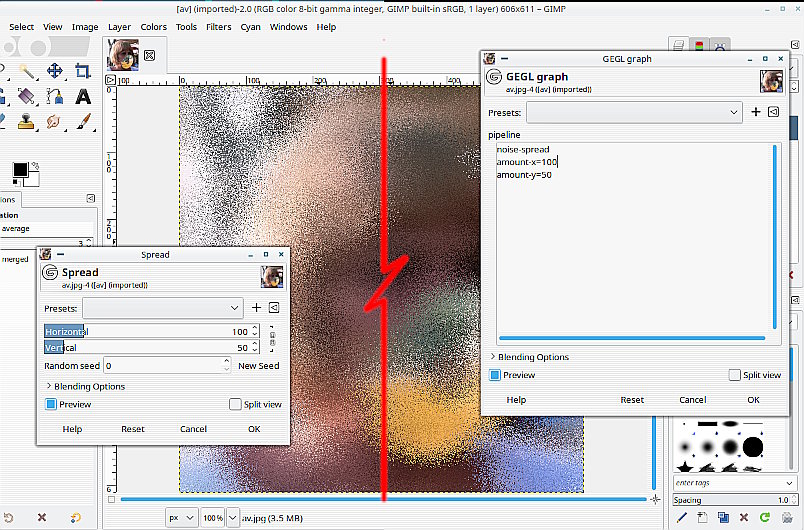
Task: Open GEGL graph presets manage menu
Action: [773, 112]
